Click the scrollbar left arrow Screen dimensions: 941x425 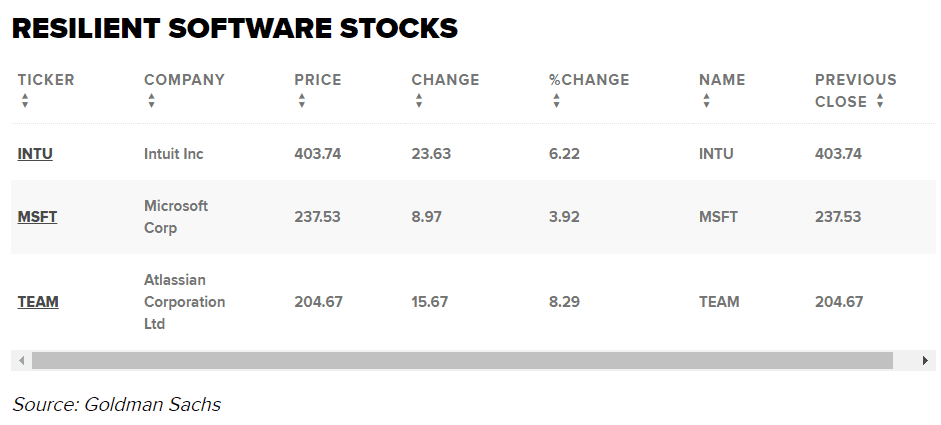point(21,360)
